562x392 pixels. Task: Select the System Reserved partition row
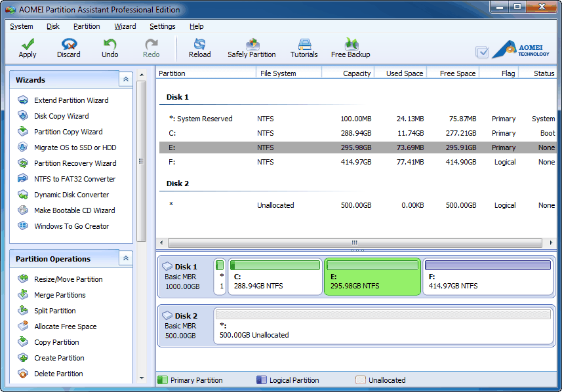click(357, 119)
